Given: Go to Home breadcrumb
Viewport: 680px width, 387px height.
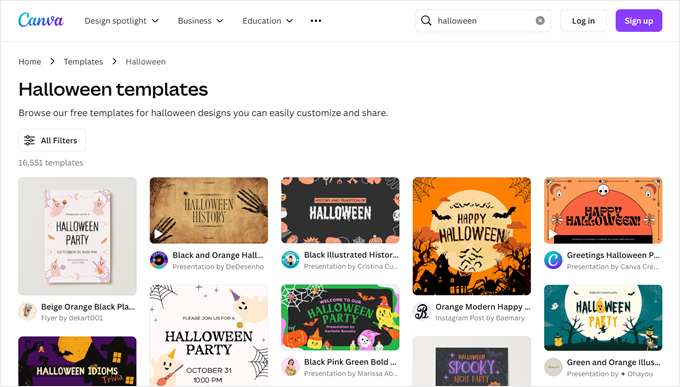Looking at the screenshot, I should coord(29,62).
